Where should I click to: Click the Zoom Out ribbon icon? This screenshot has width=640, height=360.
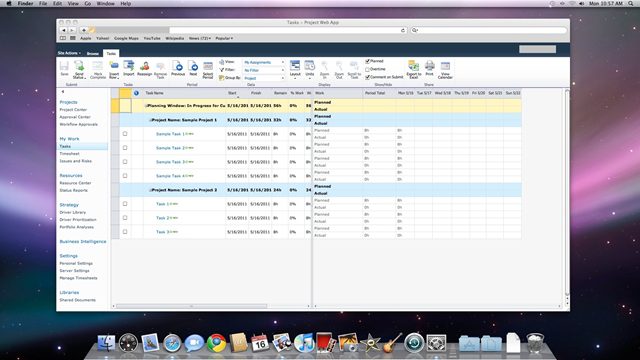(339, 69)
